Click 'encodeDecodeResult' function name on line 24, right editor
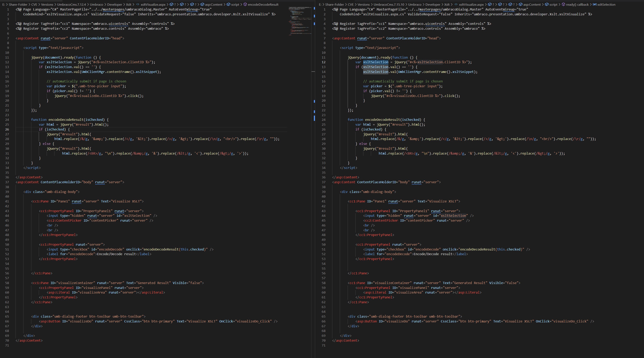The height and width of the screenshot is (358, 644). (x=382, y=120)
